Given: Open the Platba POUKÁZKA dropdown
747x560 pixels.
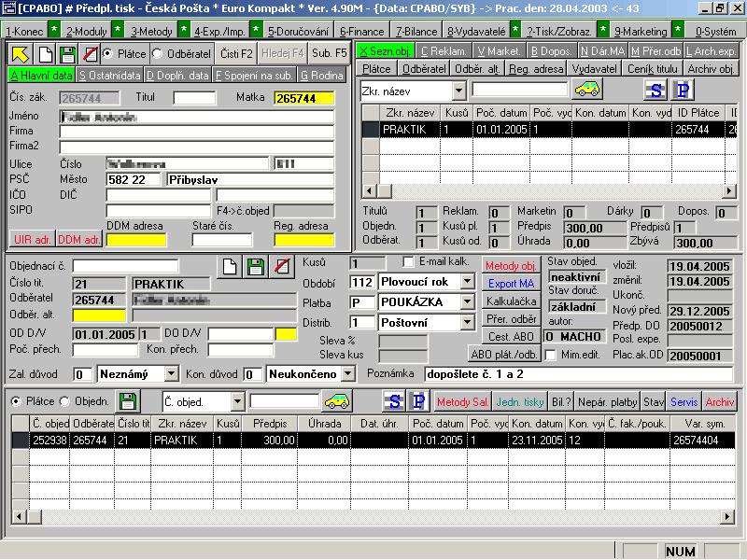Looking at the screenshot, I should 467,302.
